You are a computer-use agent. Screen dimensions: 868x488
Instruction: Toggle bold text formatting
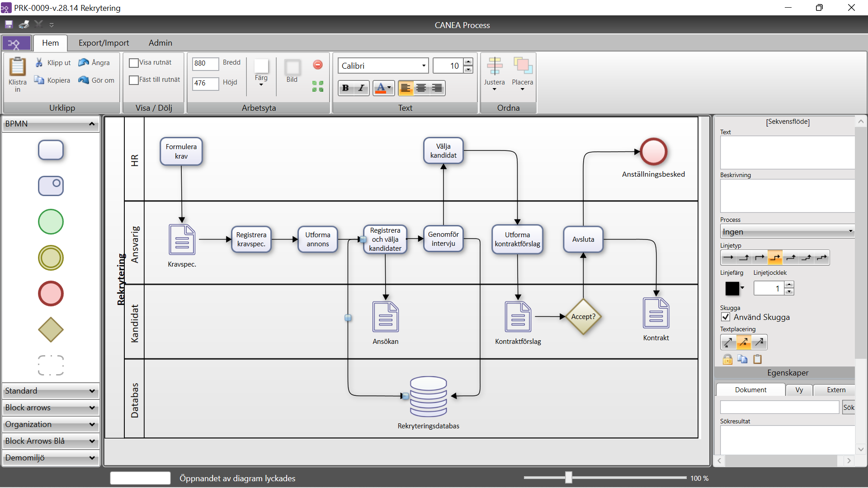pos(345,88)
